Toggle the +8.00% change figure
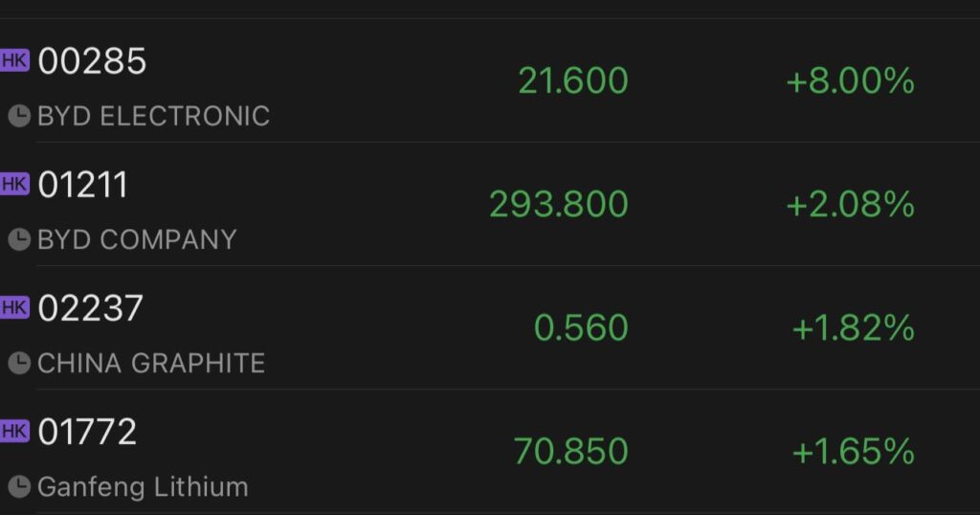The height and width of the screenshot is (515, 980). 850,81
